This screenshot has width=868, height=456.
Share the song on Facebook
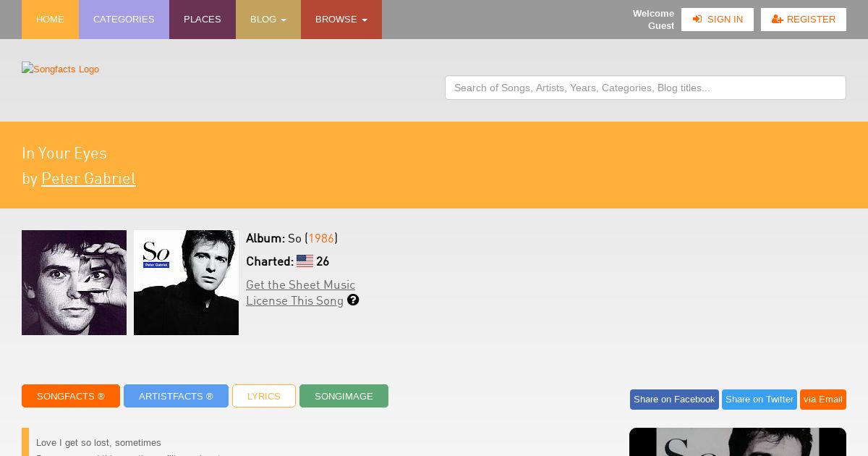click(x=674, y=400)
